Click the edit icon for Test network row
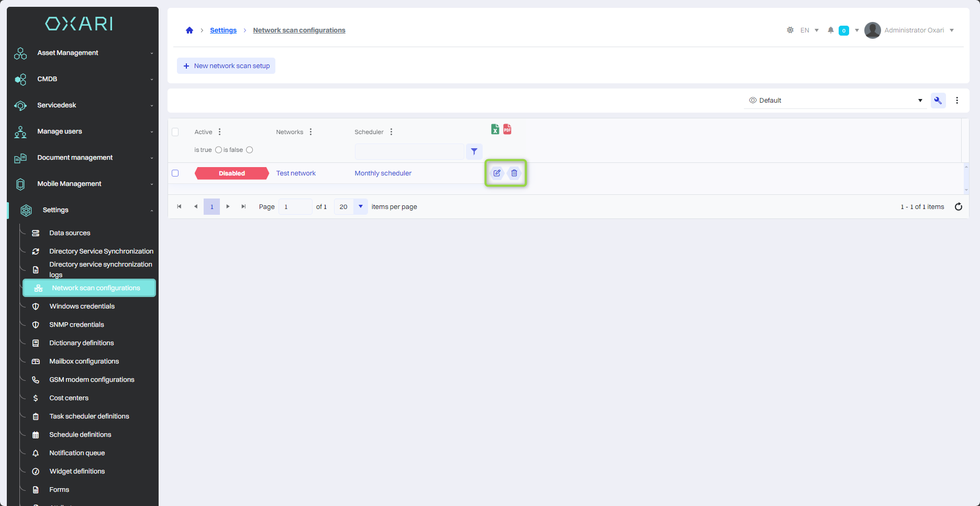The image size is (980, 506). click(x=497, y=173)
